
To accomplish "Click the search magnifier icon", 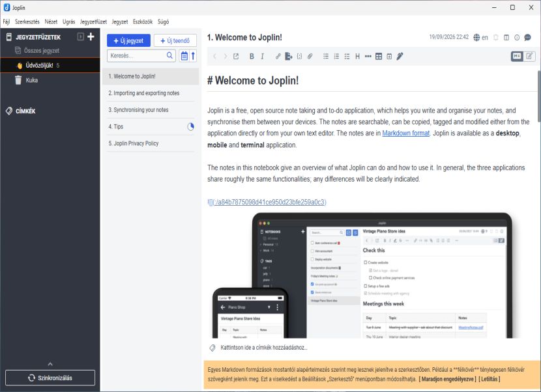I will pos(169,55).
